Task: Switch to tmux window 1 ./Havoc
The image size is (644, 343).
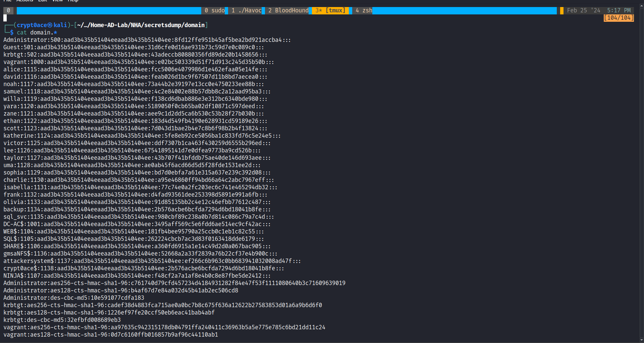Action: pos(246,10)
